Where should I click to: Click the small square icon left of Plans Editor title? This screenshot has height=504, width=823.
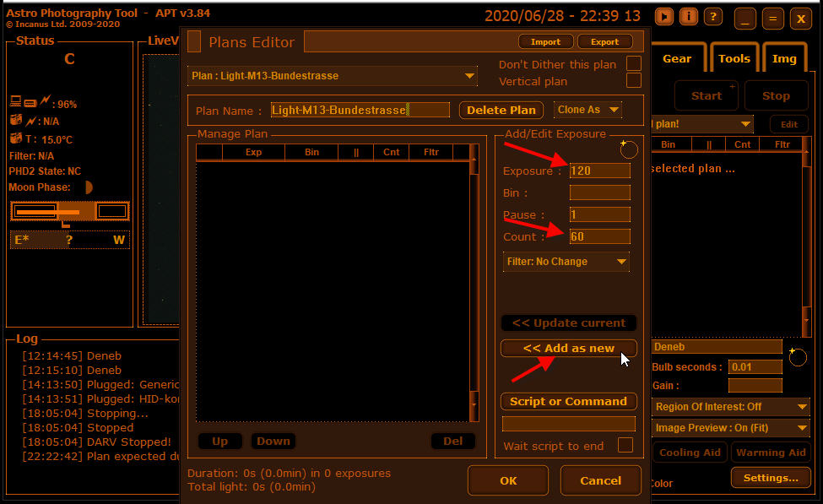click(194, 41)
